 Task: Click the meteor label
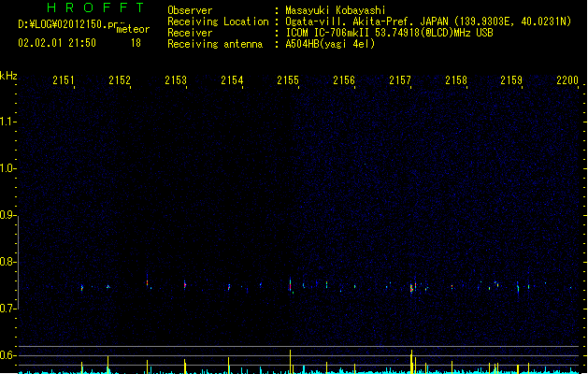pos(133,29)
